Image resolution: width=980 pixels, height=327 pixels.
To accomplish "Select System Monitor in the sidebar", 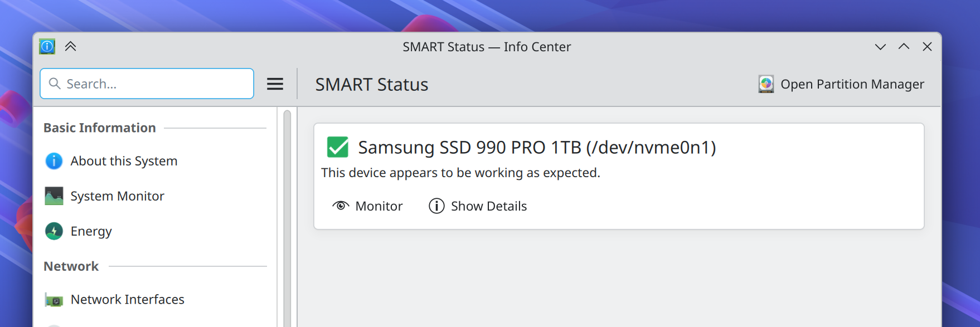I will [117, 196].
